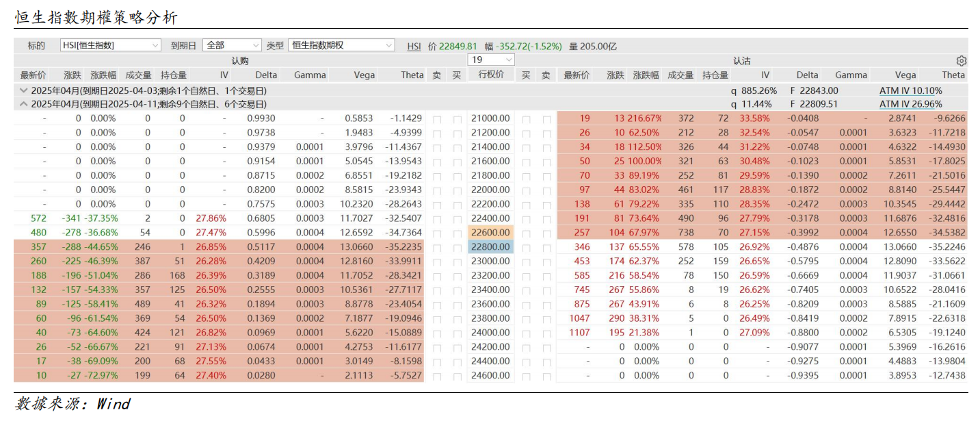This screenshot has width=980, height=421.
Task: Click call change percent -72.97%
Action: 101,375
